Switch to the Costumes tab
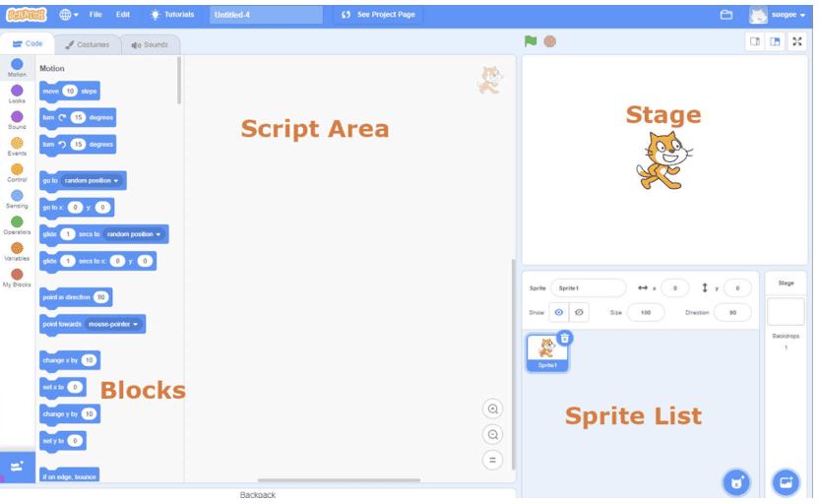The image size is (819, 504). click(x=88, y=44)
